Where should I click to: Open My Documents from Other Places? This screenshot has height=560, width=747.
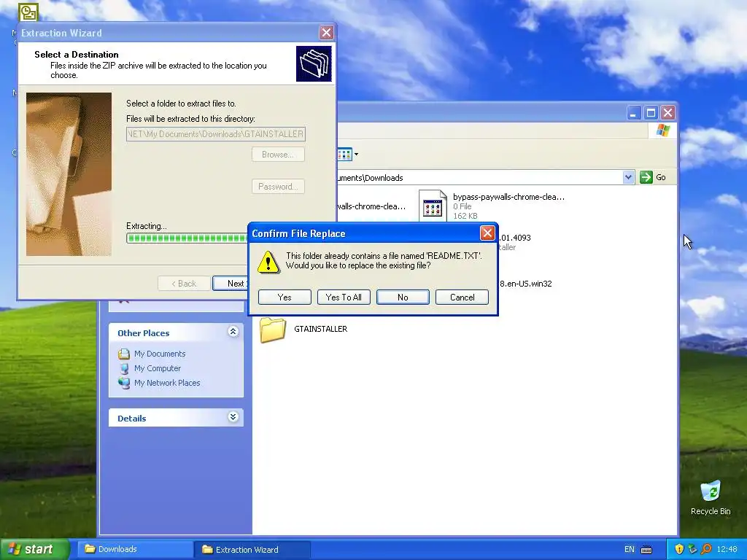tap(160, 354)
